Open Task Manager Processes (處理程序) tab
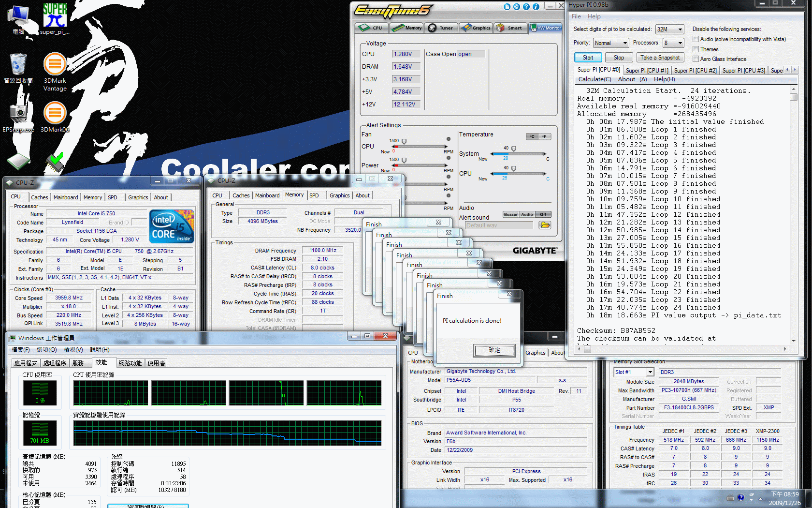The width and height of the screenshot is (812, 508). pyautogui.click(x=55, y=363)
